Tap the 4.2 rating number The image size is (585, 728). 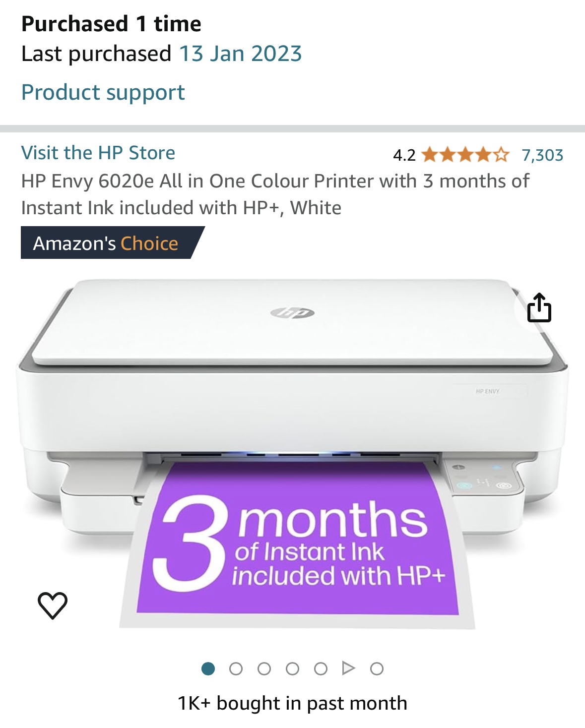[404, 155]
